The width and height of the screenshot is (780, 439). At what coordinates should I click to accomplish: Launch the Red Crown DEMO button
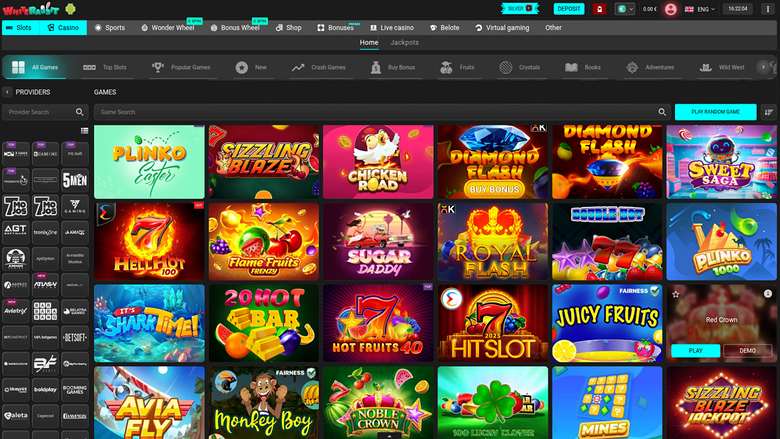[749, 351]
